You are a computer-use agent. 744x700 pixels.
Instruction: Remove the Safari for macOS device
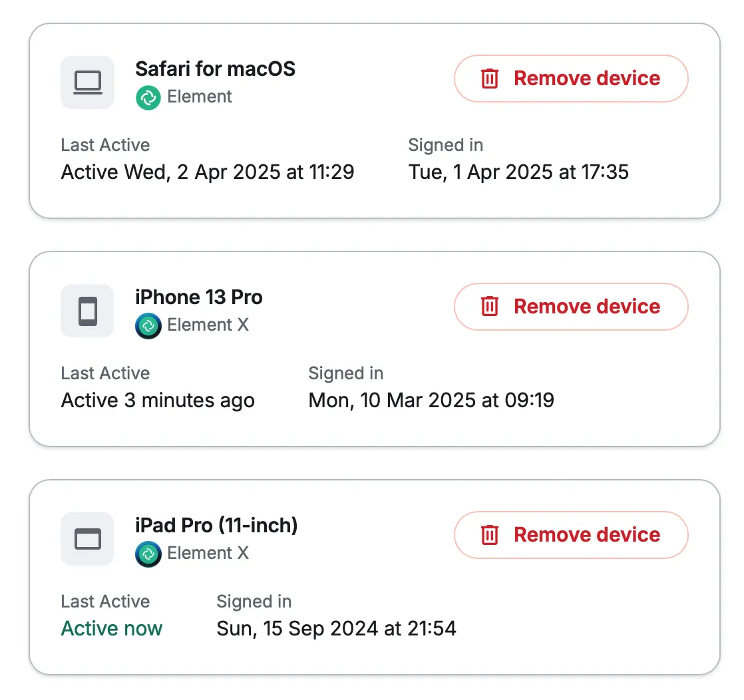click(x=570, y=78)
